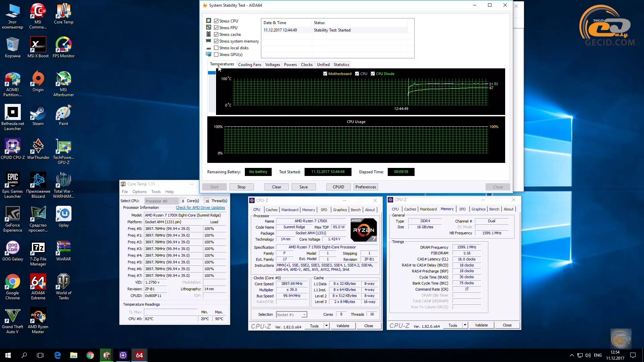Open Microsoft Edge from taskbar
Image resolution: width=644 pixels, height=362 pixels.
pos(57,355)
